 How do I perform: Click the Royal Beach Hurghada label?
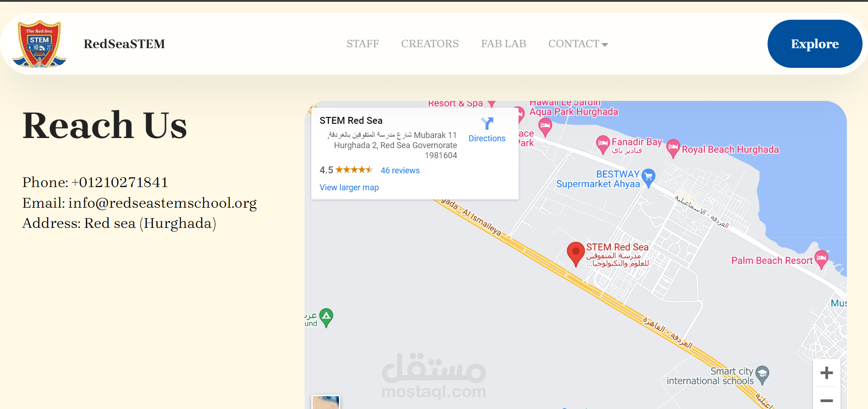(730, 149)
